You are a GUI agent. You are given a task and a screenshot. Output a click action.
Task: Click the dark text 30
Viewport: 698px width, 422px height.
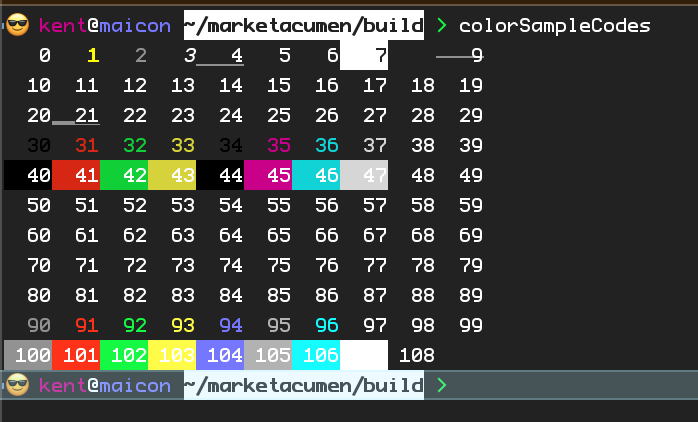pos(39,146)
